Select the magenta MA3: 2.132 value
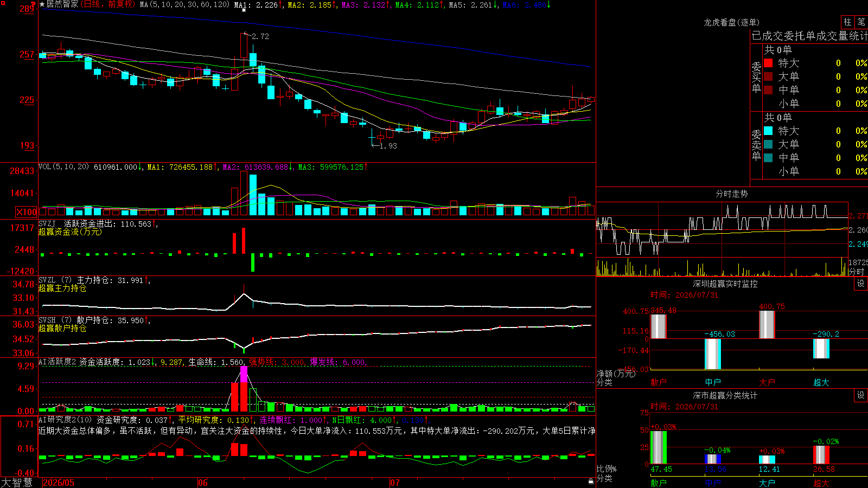 (x=366, y=5)
